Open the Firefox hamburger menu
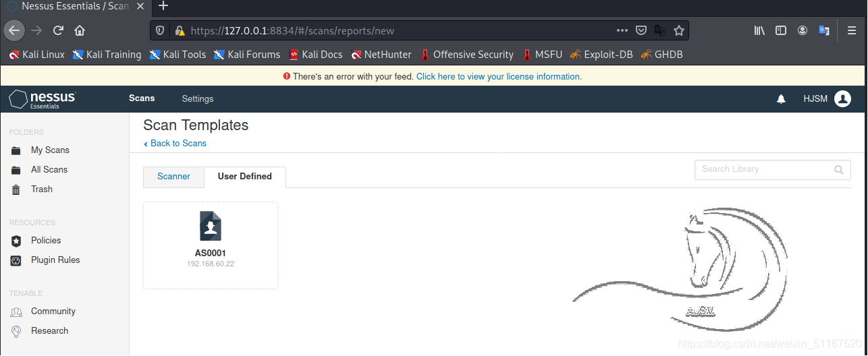Image resolution: width=868 pixels, height=356 pixels. point(852,30)
